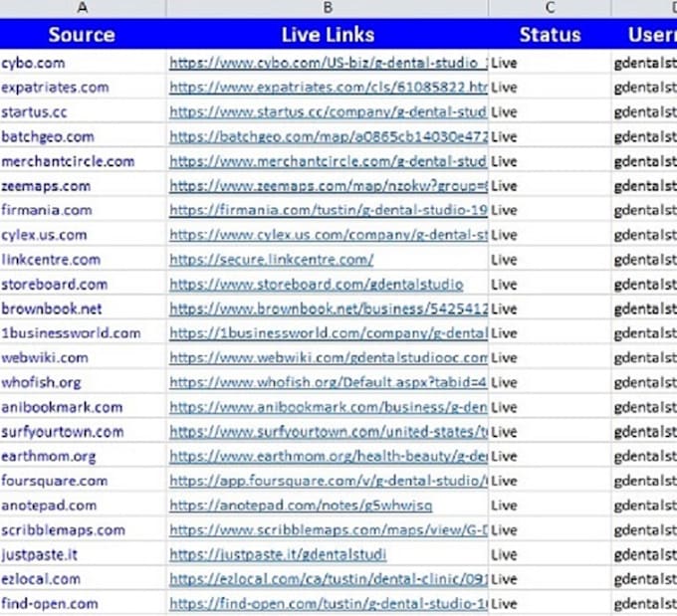Click the Source header cell

(83, 34)
